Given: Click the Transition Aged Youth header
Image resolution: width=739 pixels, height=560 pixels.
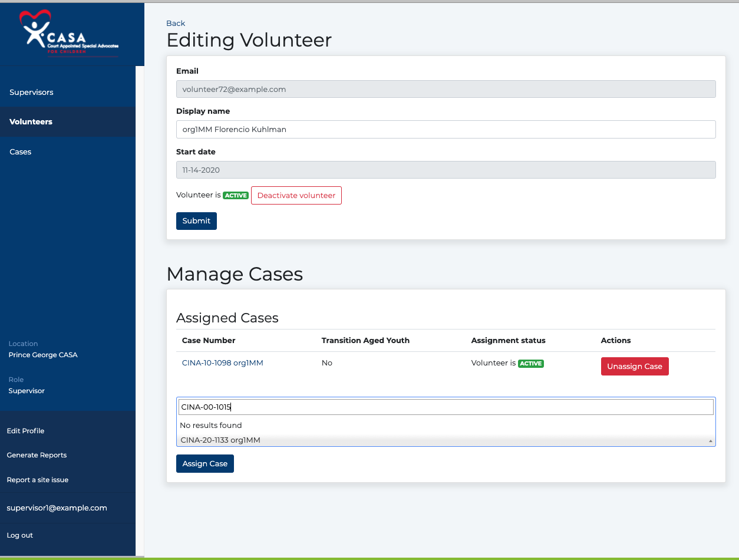Looking at the screenshot, I should click(365, 340).
